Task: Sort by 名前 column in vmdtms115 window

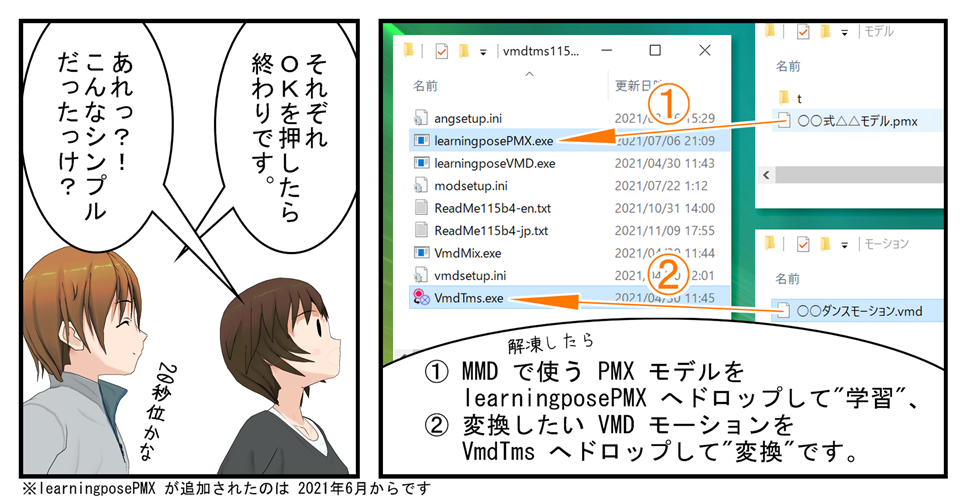Action: (425, 86)
